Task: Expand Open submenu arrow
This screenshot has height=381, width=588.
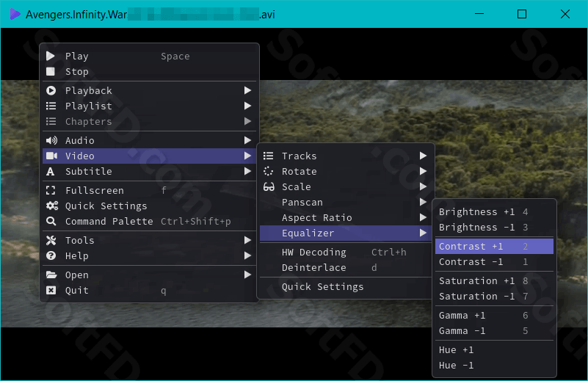Action: 247,275
